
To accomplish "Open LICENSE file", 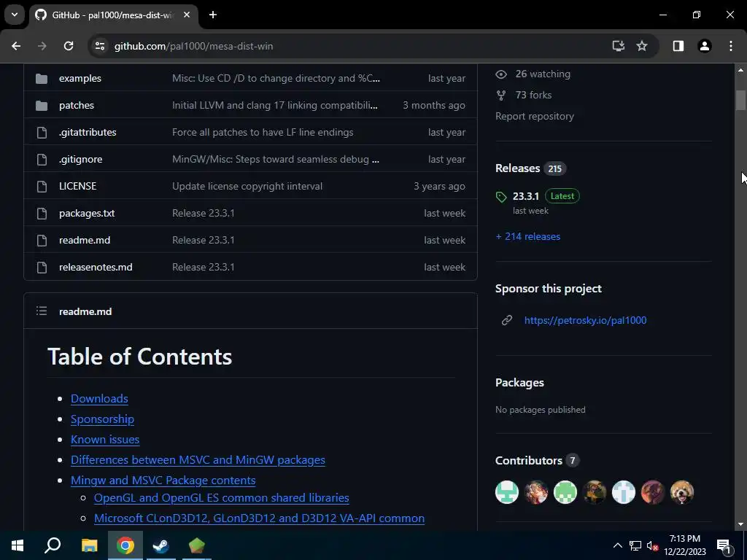I will click(x=77, y=186).
